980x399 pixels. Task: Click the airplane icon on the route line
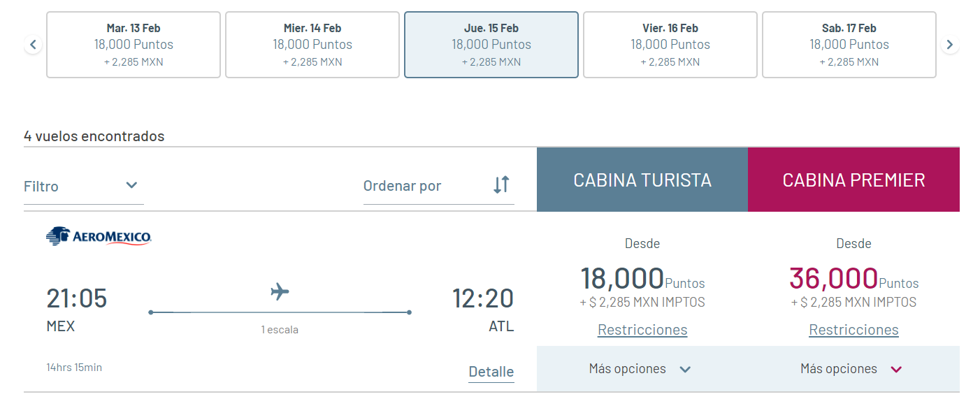(280, 291)
